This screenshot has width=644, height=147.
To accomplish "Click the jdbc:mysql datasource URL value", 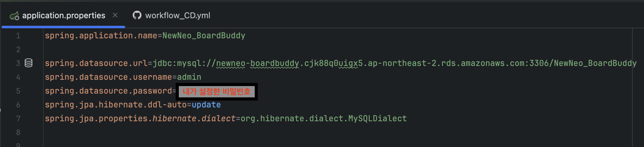I will [x=395, y=63].
